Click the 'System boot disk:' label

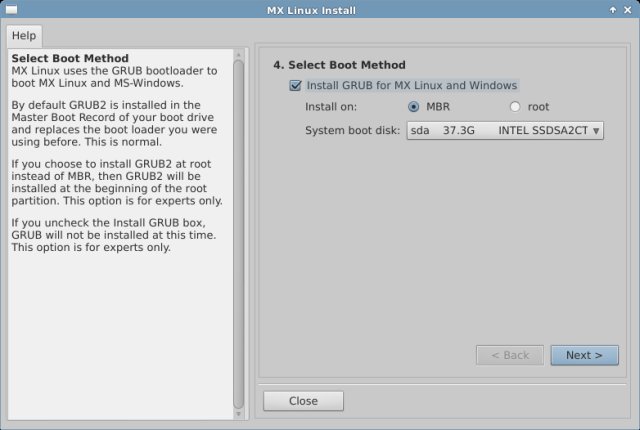(353, 131)
